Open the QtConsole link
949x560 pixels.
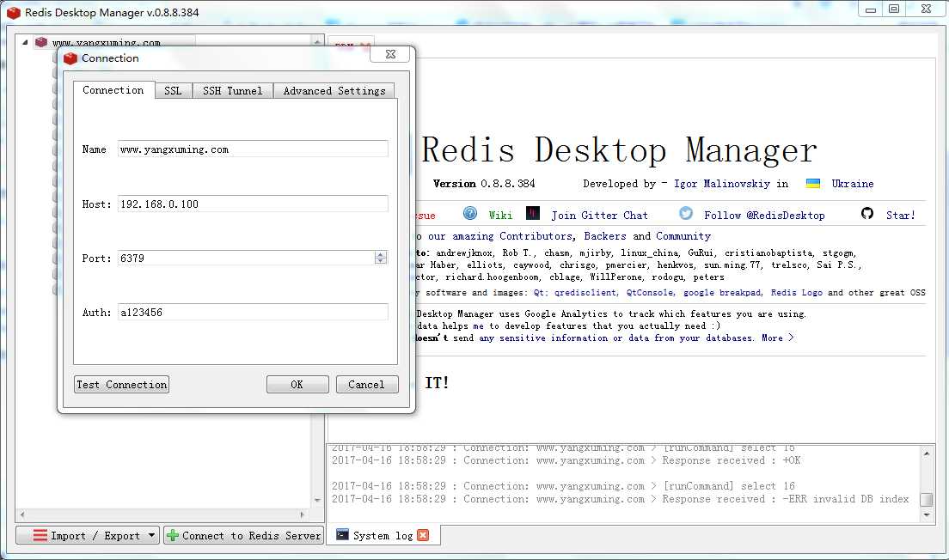[x=650, y=293]
